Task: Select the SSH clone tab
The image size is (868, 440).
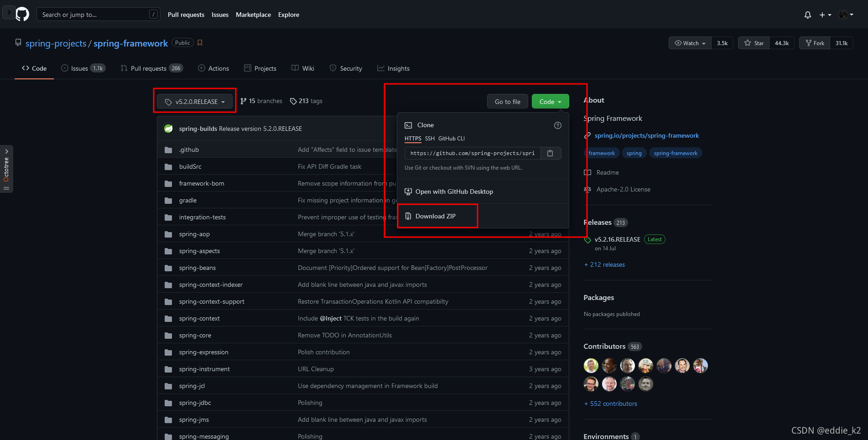Action: point(430,139)
